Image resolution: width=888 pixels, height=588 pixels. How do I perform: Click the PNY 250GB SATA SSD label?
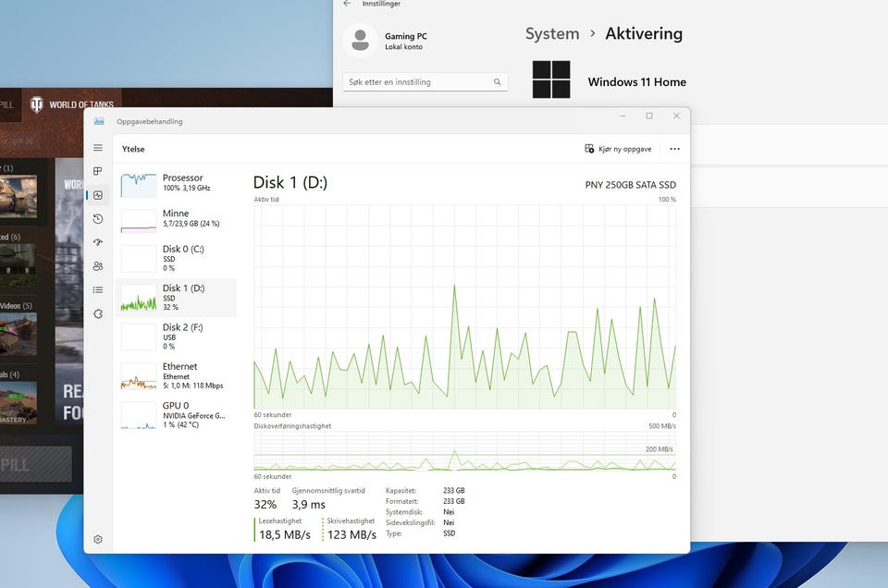[x=630, y=185]
